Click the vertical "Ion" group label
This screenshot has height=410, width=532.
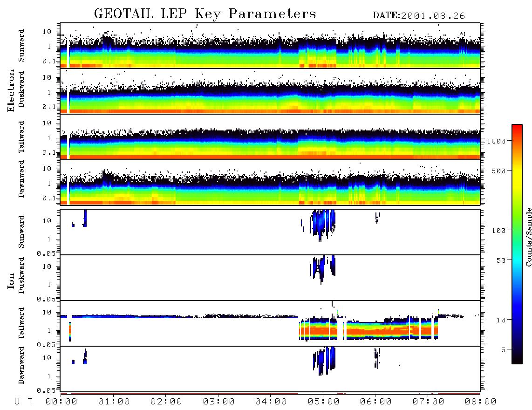click(11, 280)
